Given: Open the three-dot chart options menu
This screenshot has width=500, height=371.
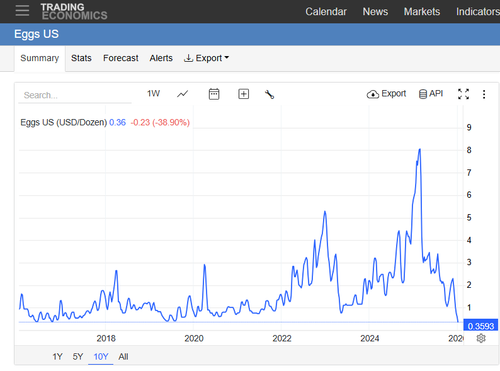Looking at the screenshot, I should click(484, 94).
